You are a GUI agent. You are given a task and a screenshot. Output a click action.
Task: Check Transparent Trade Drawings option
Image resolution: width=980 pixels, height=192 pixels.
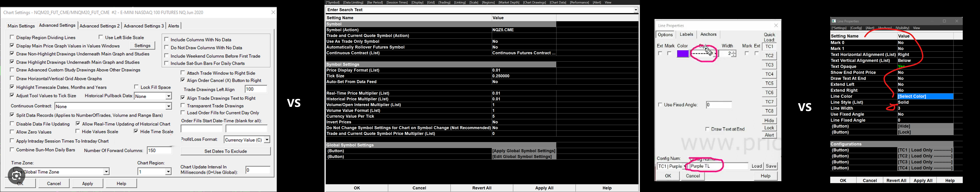point(183,106)
